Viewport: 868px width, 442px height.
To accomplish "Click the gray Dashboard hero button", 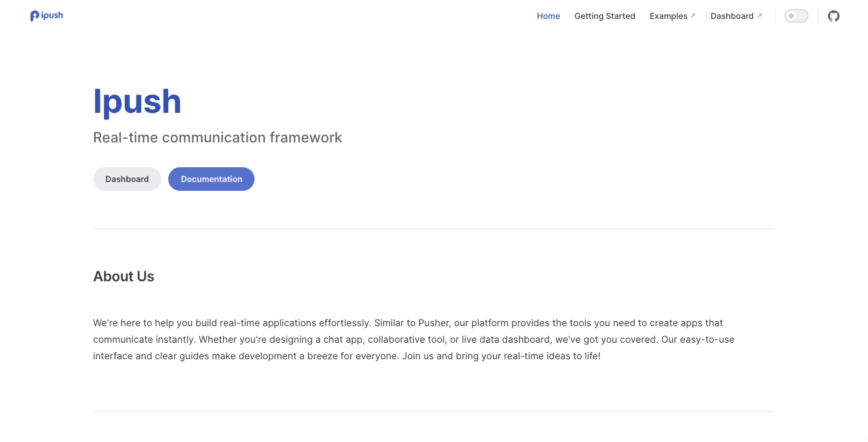I will [x=127, y=179].
